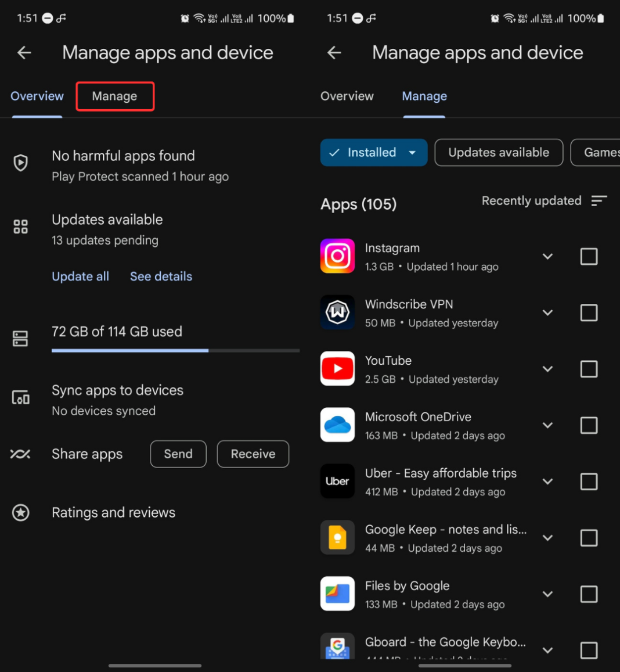
Task: Open the Play Protect shield icon
Action: [21, 163]
